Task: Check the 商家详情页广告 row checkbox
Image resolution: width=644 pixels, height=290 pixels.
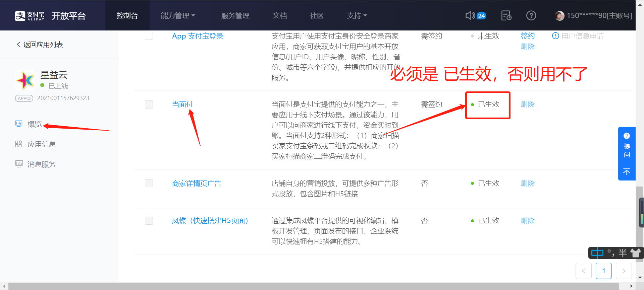Action: pos(149,183)
